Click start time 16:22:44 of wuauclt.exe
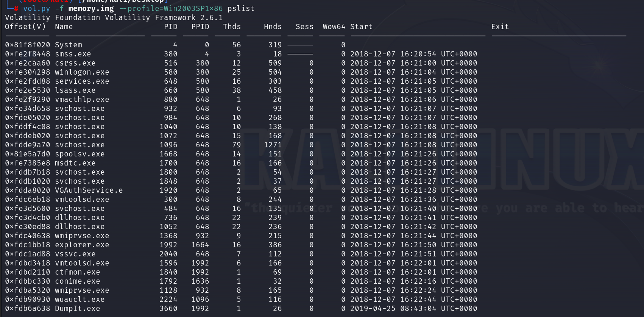Screen dimensions: 644x317 418,299
